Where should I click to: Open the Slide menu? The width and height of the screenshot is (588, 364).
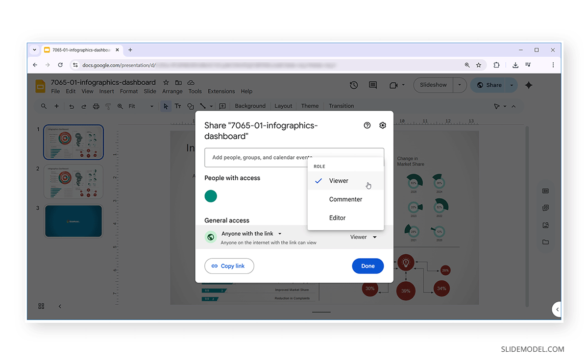(150, 91)
